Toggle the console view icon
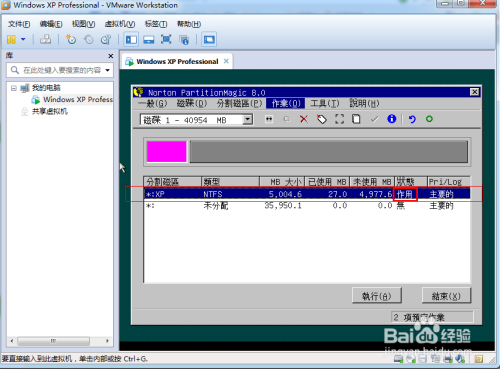The image size is (500, 369). [209, 40]
